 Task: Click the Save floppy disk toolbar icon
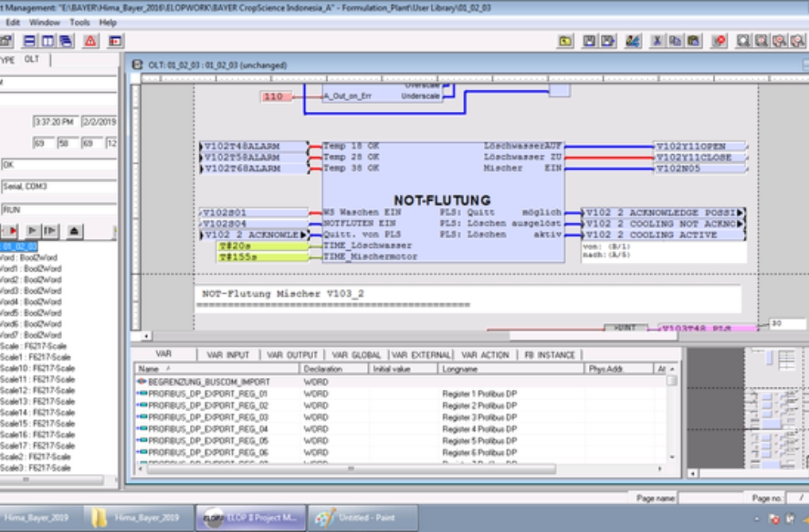coord(590,40)
